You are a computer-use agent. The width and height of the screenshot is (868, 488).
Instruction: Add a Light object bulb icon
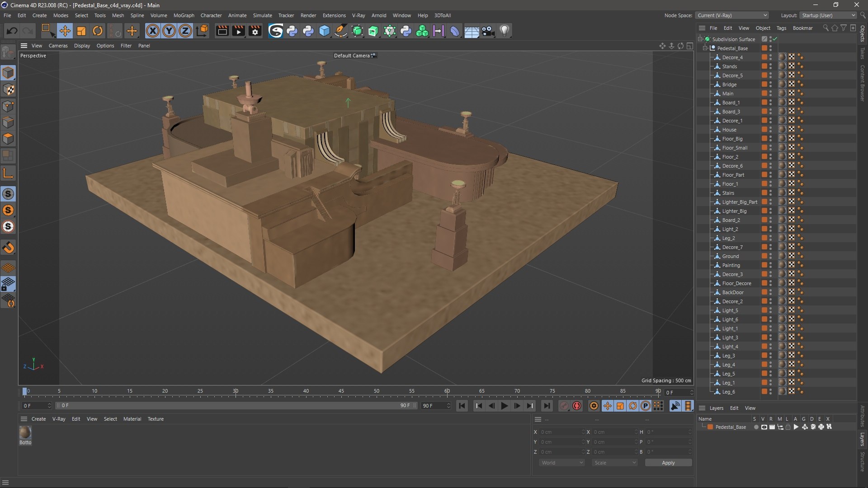click(505, 31)
